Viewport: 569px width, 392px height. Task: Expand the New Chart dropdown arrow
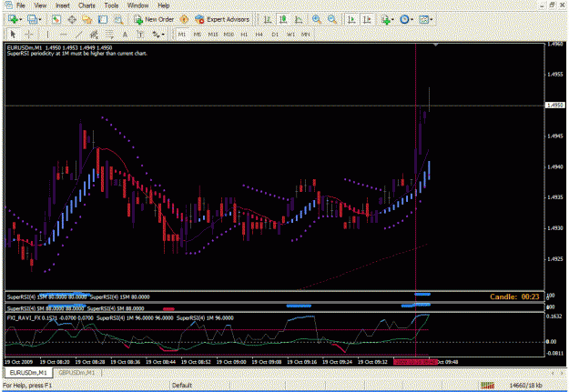pos(20,20)
